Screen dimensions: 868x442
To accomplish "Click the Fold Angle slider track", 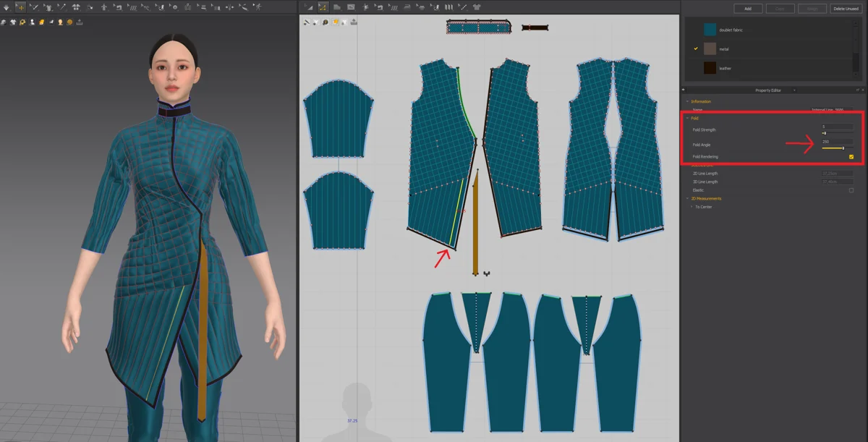I will point(837,148).
